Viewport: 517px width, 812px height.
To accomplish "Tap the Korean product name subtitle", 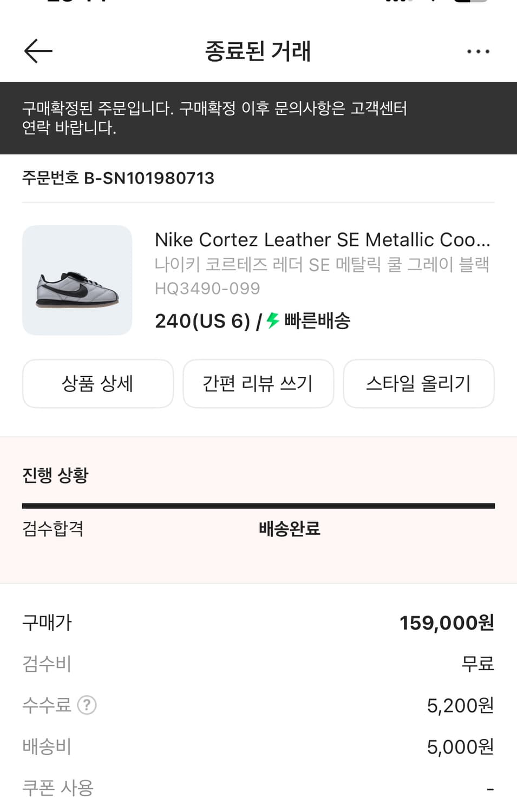I will (x=322, y=264).
